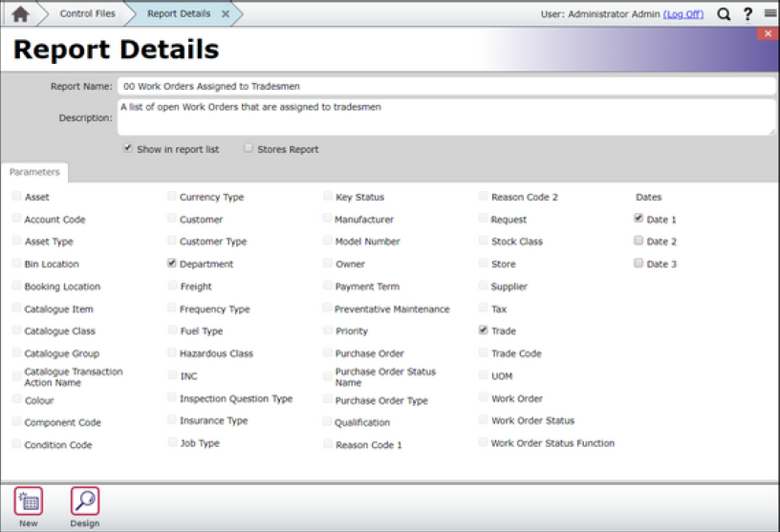Click the Home icon in breadcrumb
Image resolution: width=780 pixels, height=532 pixels.
(x=20, y=14)
